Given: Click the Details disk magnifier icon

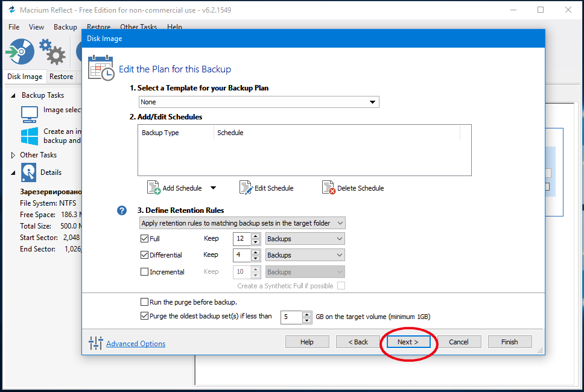Looking at the screenshot, I should coord(29,172).
